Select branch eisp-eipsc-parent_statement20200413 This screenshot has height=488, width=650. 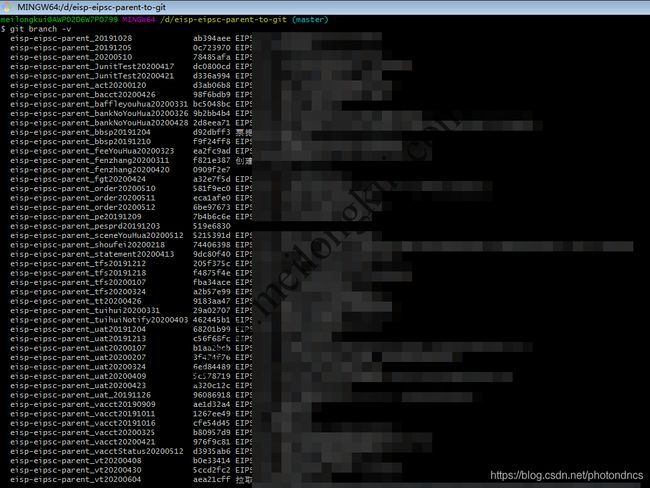point(92,254)
